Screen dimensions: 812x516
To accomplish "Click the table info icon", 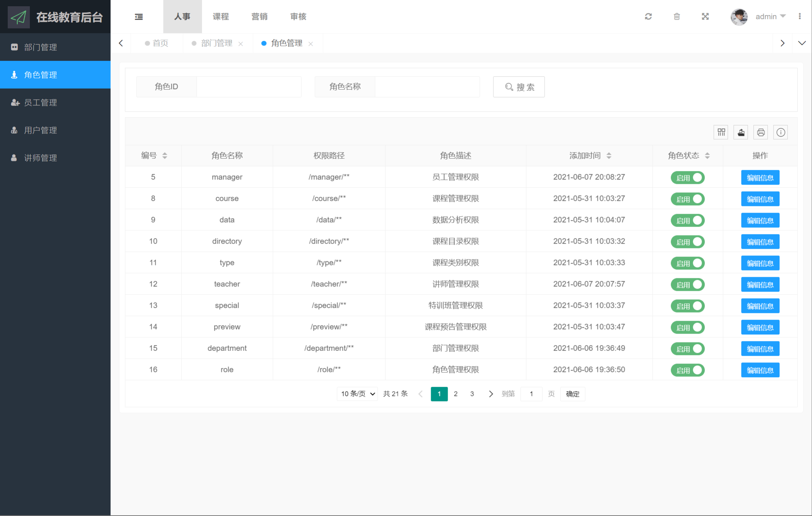I will click(781, 133).
